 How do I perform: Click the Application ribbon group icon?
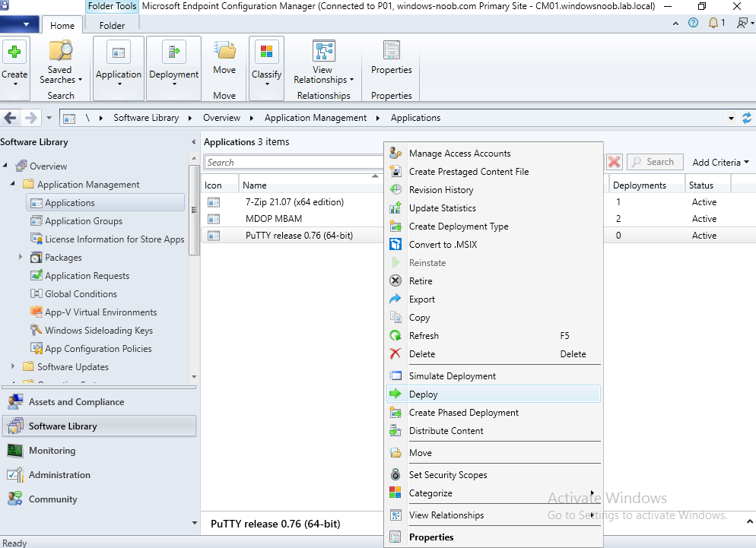[x=119, y=52]
